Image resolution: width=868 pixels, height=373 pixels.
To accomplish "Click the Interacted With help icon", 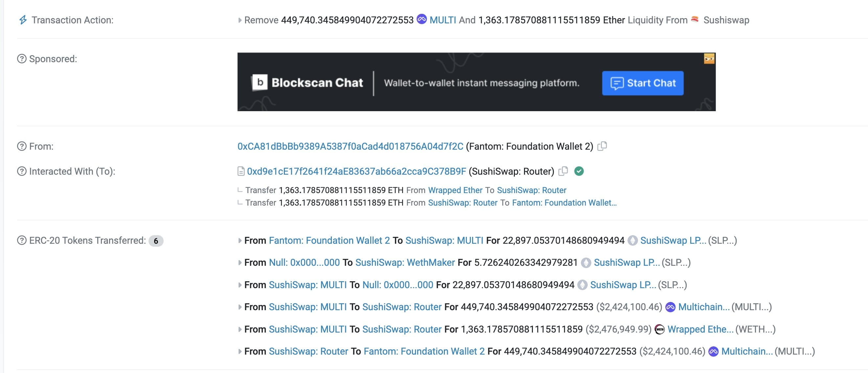I will click(22, 171).
